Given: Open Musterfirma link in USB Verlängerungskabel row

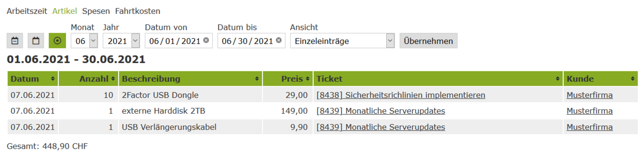Looking at the screenshot, I should click(x=590, y=127).
